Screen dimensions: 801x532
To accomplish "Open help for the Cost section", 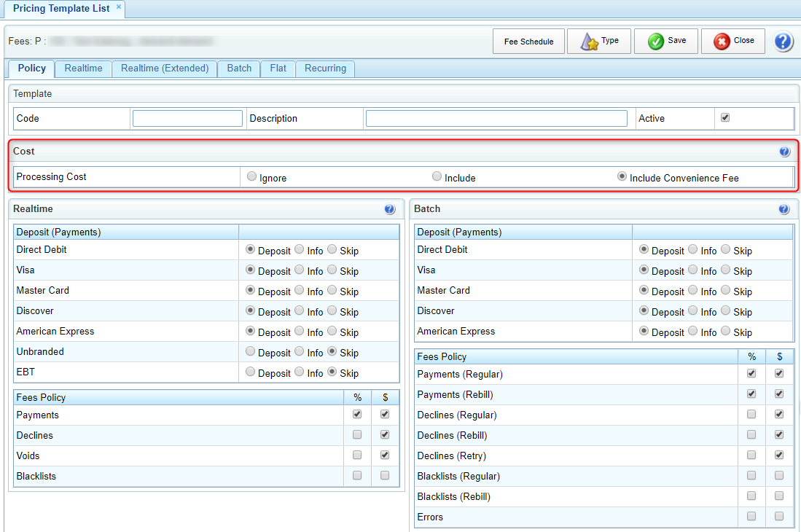I will tap(785, 152).
